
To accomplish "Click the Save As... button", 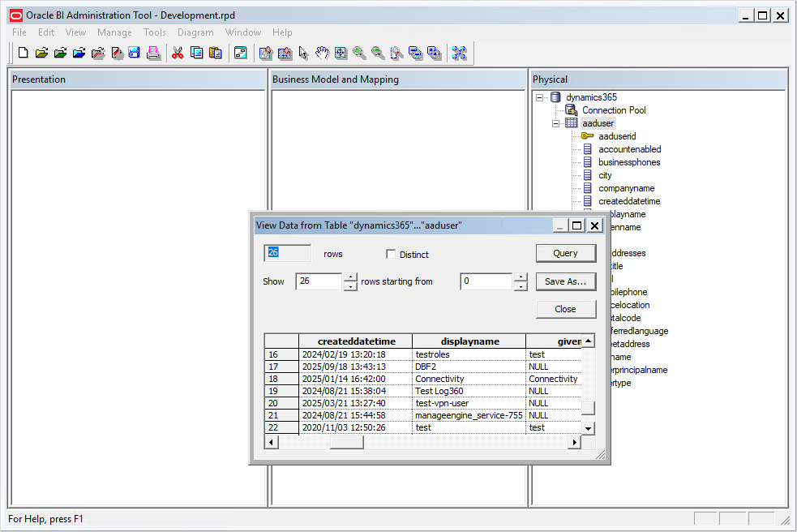I will pos(565,281).
